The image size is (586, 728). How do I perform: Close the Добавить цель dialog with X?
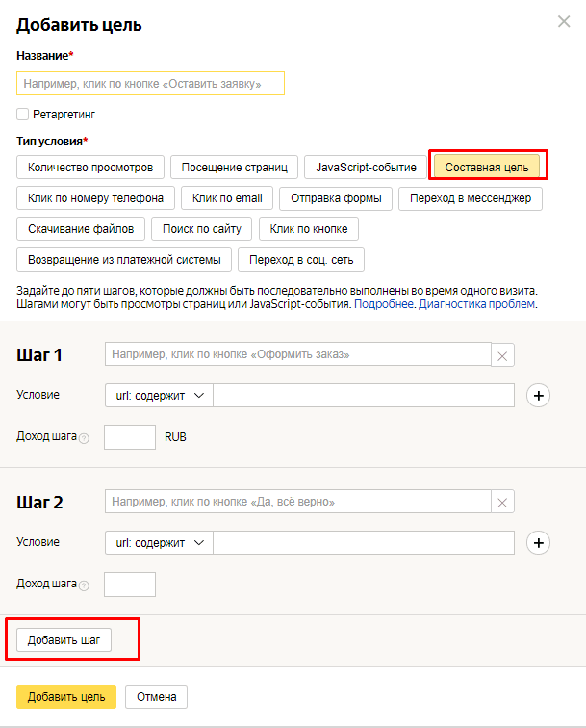564,21
